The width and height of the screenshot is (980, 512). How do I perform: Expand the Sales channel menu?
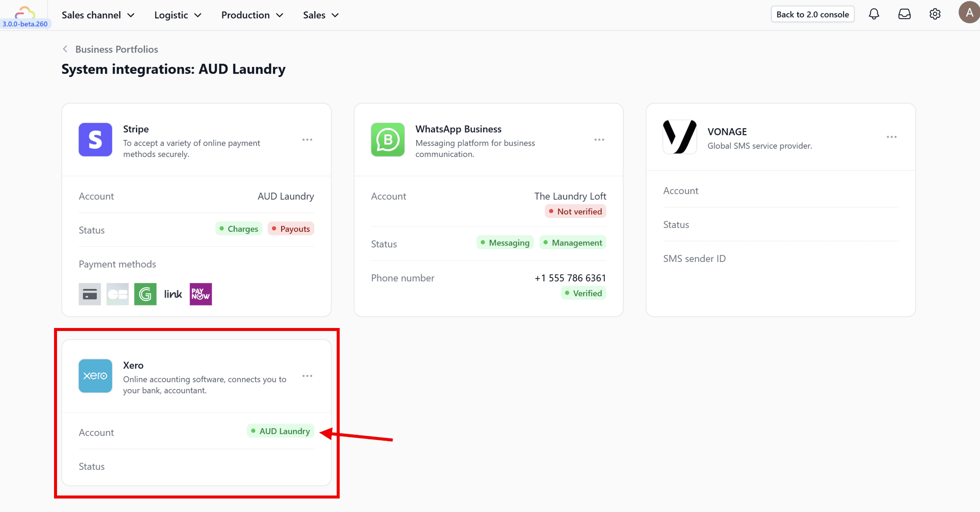(x=98, y=15)
